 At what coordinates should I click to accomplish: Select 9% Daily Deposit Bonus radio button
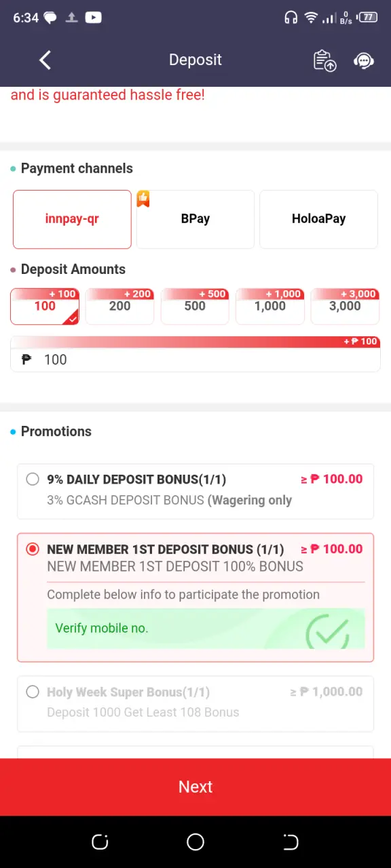[32, 479]
